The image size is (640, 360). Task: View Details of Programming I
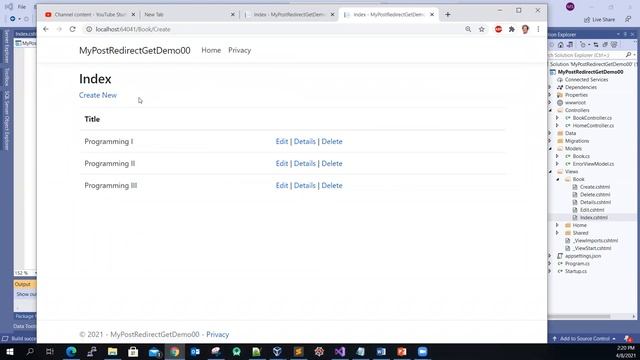click(304, 141)
